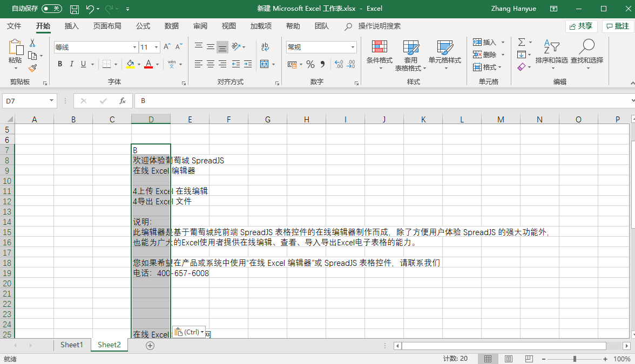Click the text orientation icon
Screen dimensions: 635x364
[x=236, y=47]
